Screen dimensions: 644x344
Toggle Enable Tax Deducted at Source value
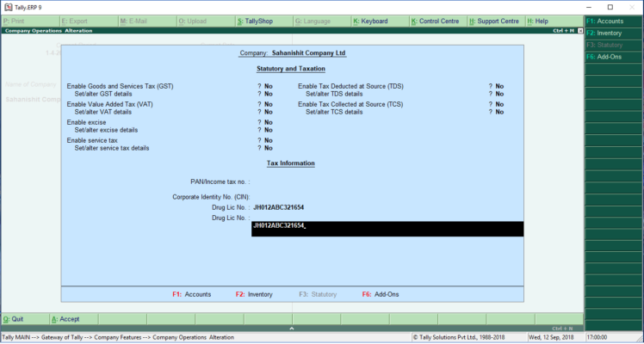tap(499, 87)
